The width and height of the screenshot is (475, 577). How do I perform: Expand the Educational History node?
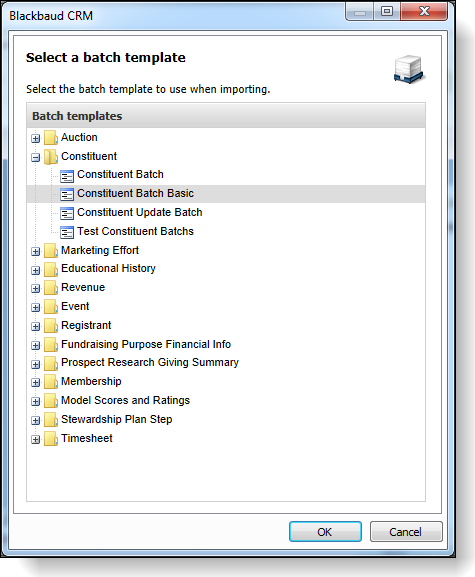35,270
